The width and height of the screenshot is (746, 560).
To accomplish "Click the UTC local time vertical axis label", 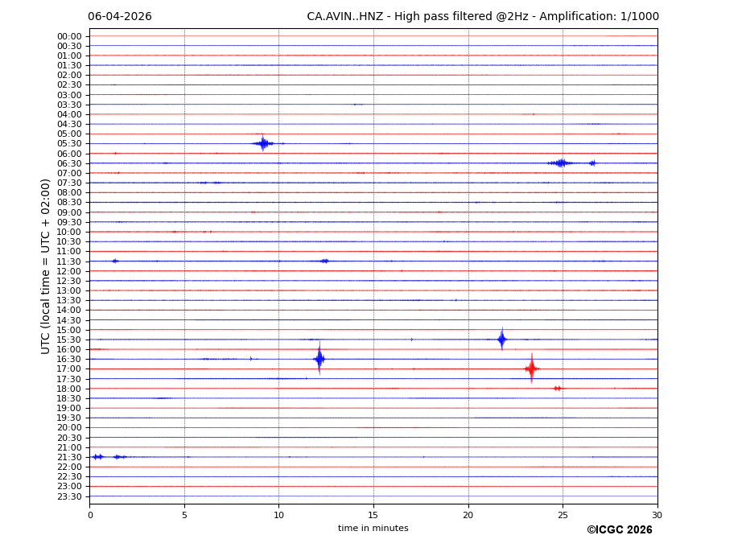I will [x=47, y=266].
